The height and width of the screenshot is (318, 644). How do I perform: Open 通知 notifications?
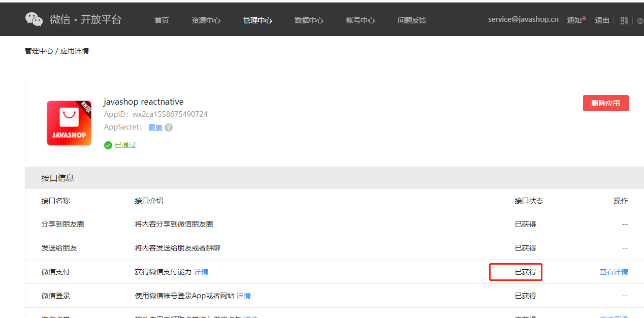[574, 20]
